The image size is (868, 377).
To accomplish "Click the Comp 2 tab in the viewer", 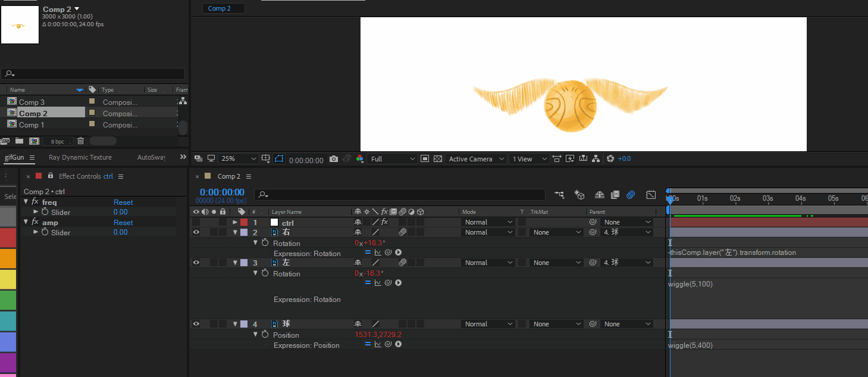I will pos(223,8).
